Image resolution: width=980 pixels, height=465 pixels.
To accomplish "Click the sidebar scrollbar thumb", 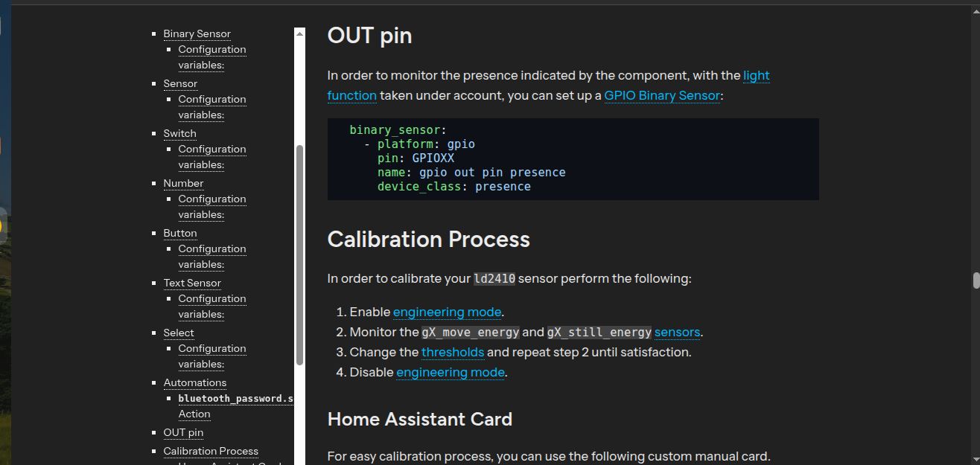I will pyautogui.click(x=299, y=254).
